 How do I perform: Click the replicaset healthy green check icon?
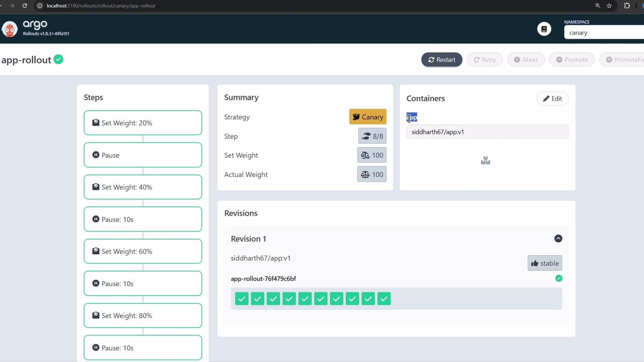pyautogui.click(x=559, y=279)
